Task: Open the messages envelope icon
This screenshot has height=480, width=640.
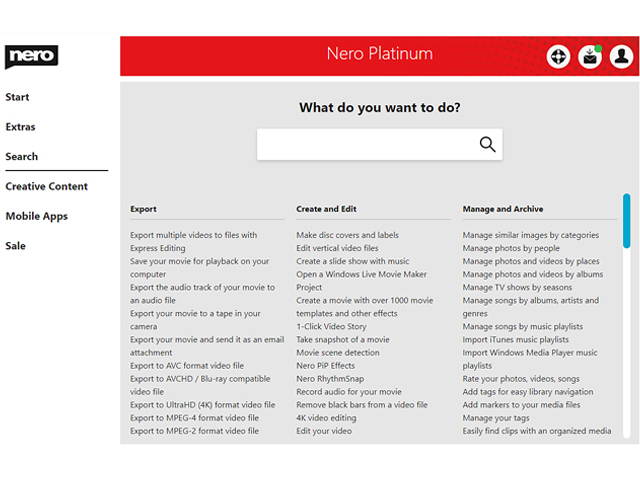Action: click(x=590, y=57)
